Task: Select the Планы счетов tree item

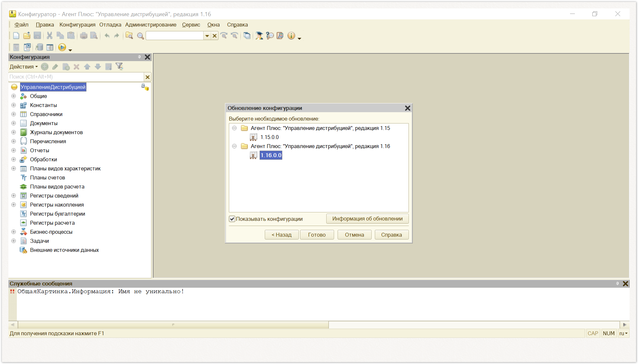Action: (x=48, y=177)
